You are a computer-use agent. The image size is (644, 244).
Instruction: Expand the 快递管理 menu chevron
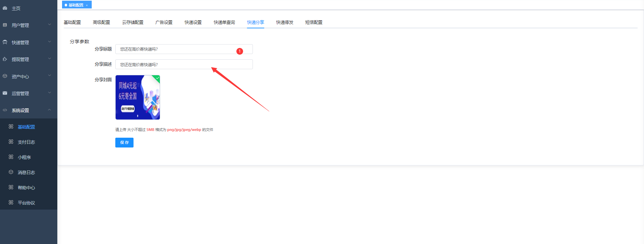(x=50, y=42)
